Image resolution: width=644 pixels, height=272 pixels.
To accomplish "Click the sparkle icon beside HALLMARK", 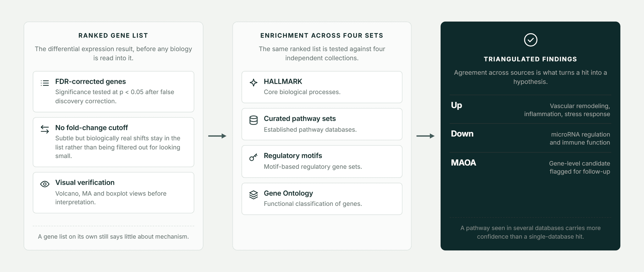I will pos(253,82).
